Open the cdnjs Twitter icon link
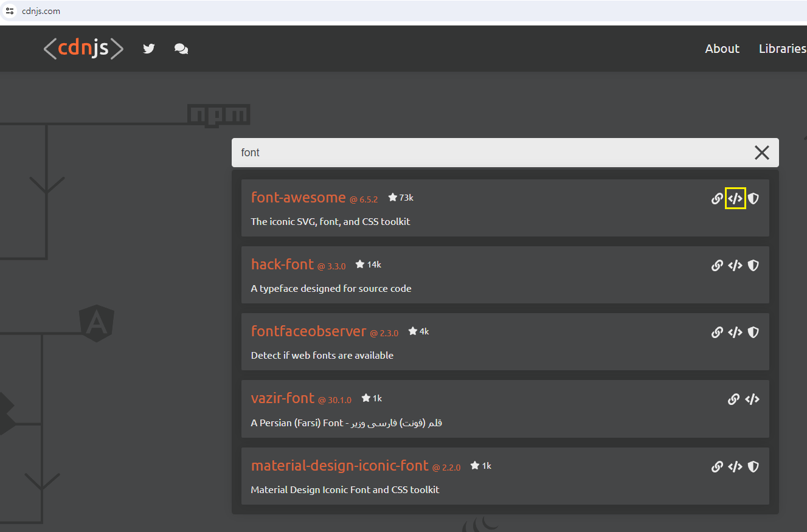The image size is (807, 532). (149, 49)
